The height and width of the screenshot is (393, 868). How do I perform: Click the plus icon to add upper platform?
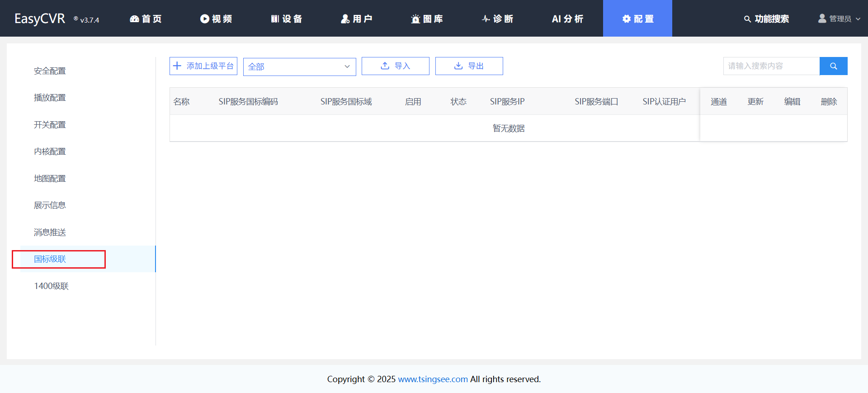click(177, 66)
